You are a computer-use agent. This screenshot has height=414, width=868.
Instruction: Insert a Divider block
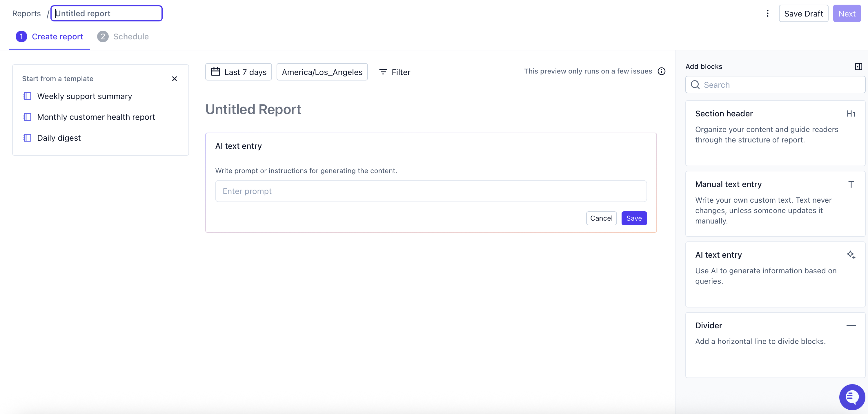point(775,345)
